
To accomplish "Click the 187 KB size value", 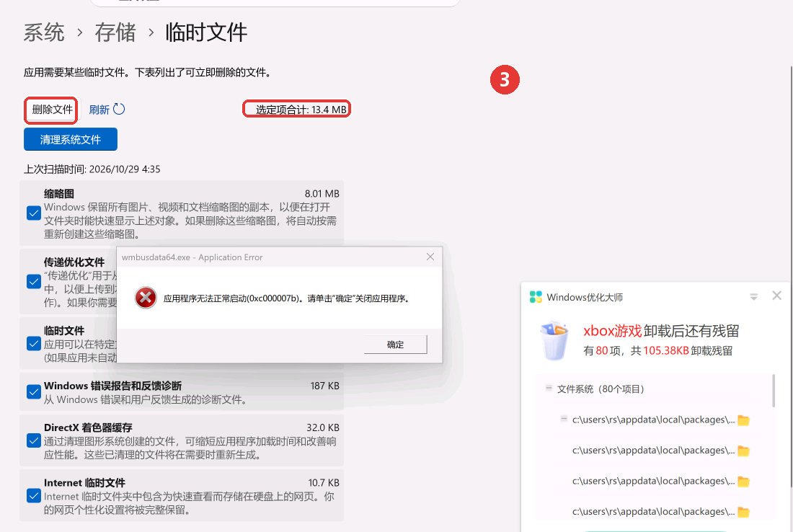I will coord(324,386).
